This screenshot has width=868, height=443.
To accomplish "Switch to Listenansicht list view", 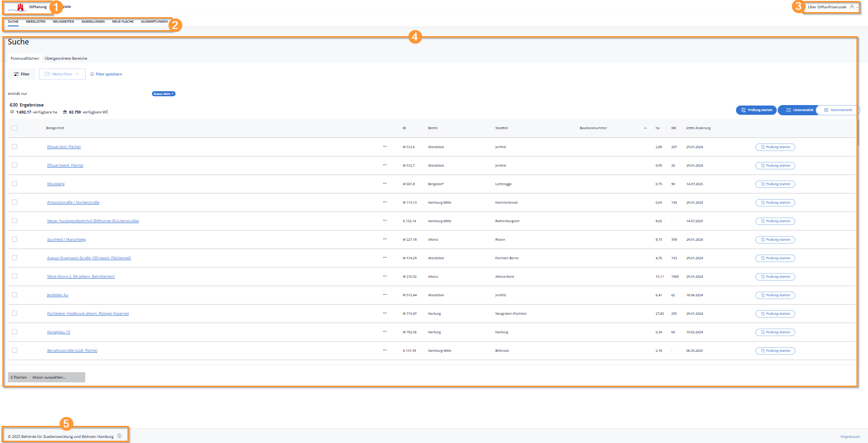I will (x=799, y=110).
